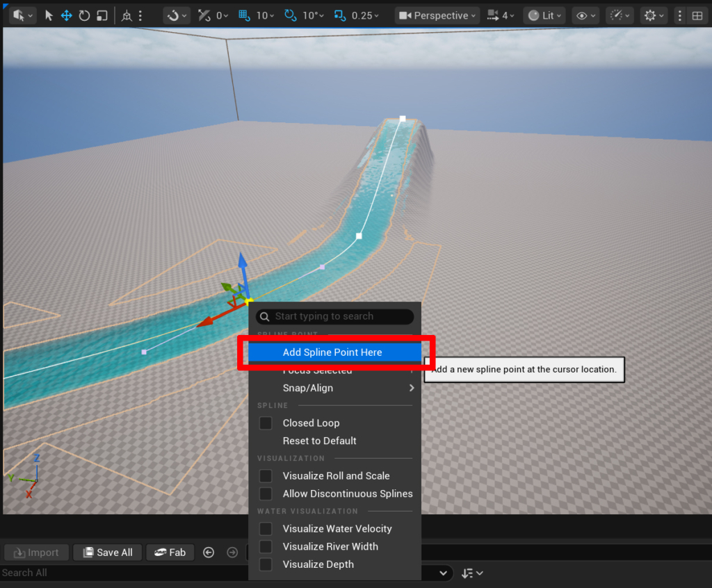
Task: Expand the Lit view mode dropdown
Action: point(543,15)
